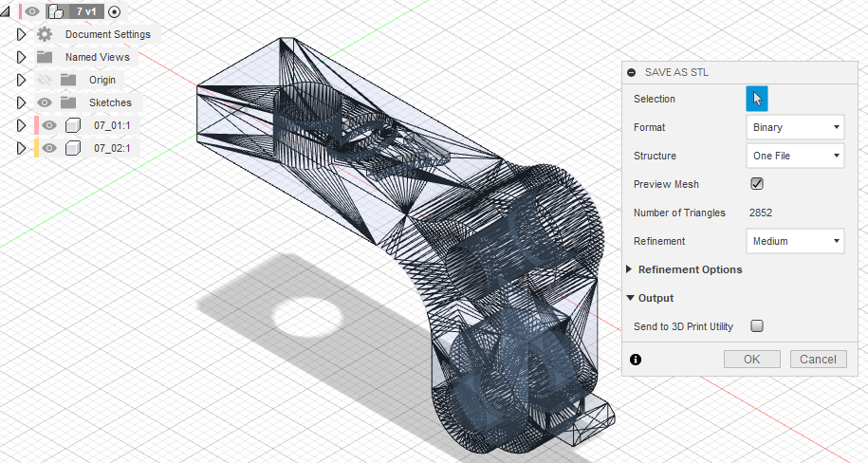Image resolution: width=868 pixels, height=463 pixels.
Task: Show the hidden Origin folder
Action: (45, 80)
